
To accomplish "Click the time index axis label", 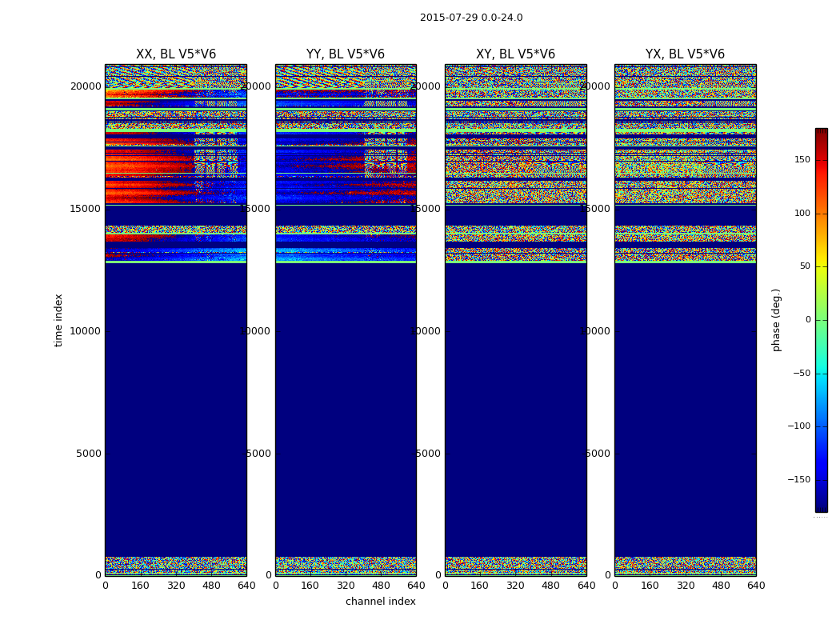I will pos(58,320).
